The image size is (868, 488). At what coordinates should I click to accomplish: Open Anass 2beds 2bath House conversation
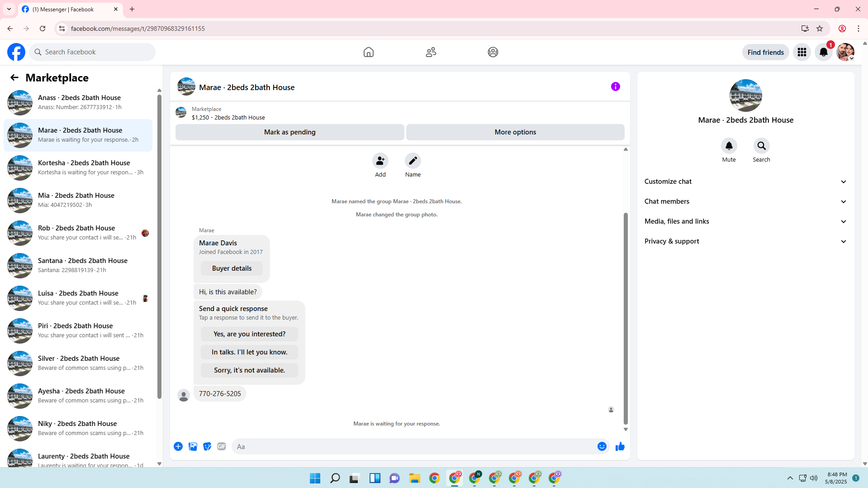tap(78, 103)
